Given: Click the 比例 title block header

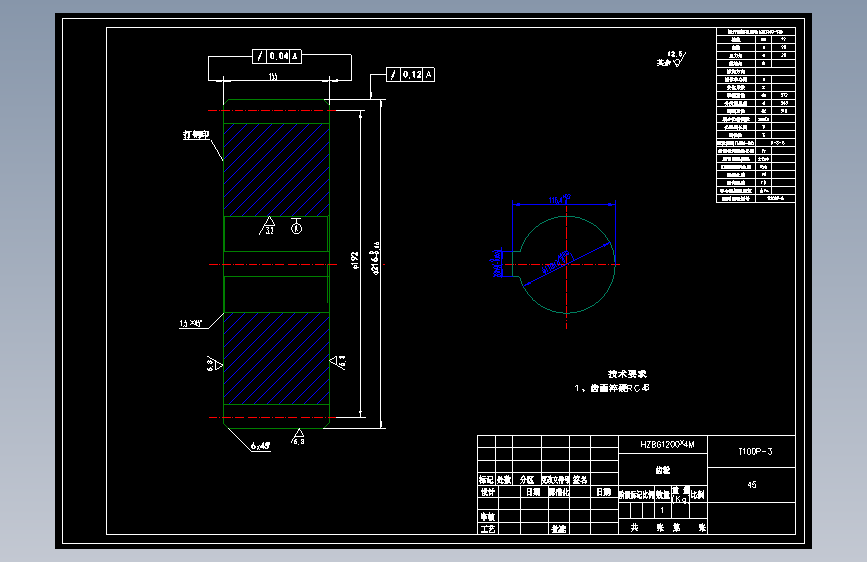Looking at the screenshot, I should tap(698, 495).
